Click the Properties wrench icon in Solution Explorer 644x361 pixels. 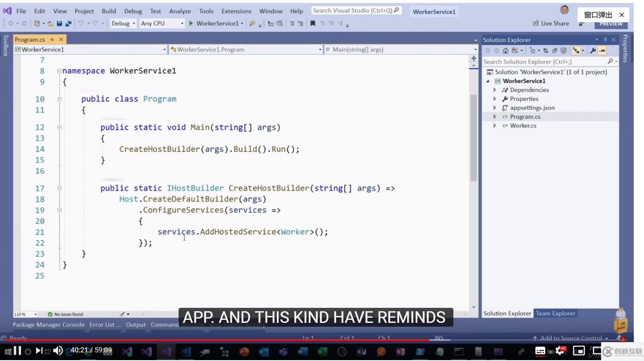pos(593,51)
